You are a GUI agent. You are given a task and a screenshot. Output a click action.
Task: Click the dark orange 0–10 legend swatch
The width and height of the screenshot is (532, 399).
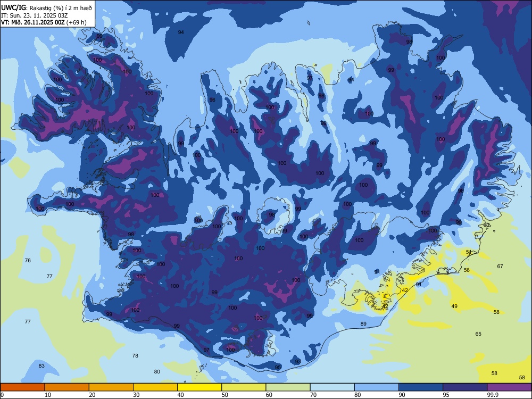22,387
